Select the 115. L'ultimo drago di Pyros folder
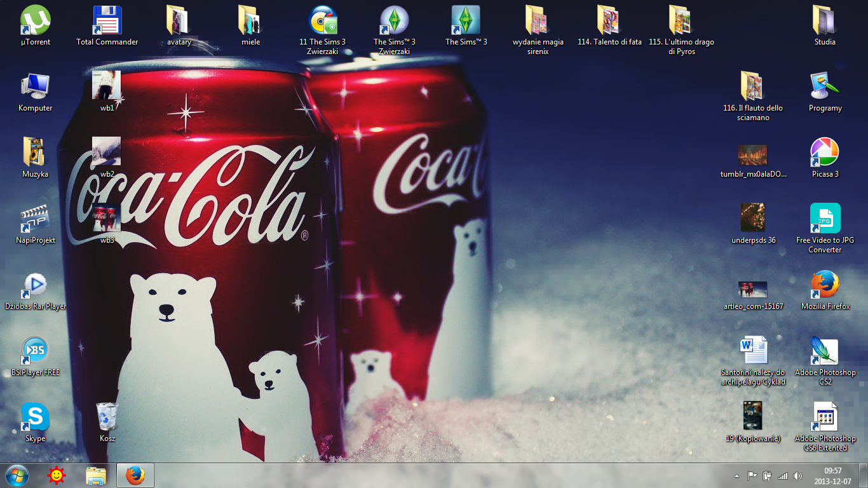Screen dimensions: 868x488 (681, 30)
